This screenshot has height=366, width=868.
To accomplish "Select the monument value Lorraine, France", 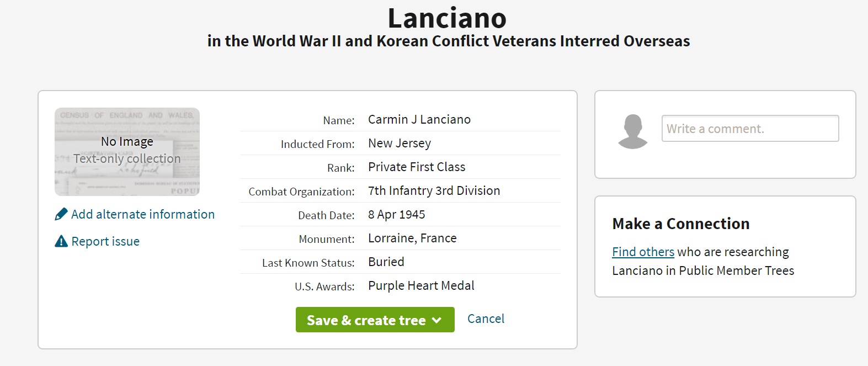I will pos(412,238).
